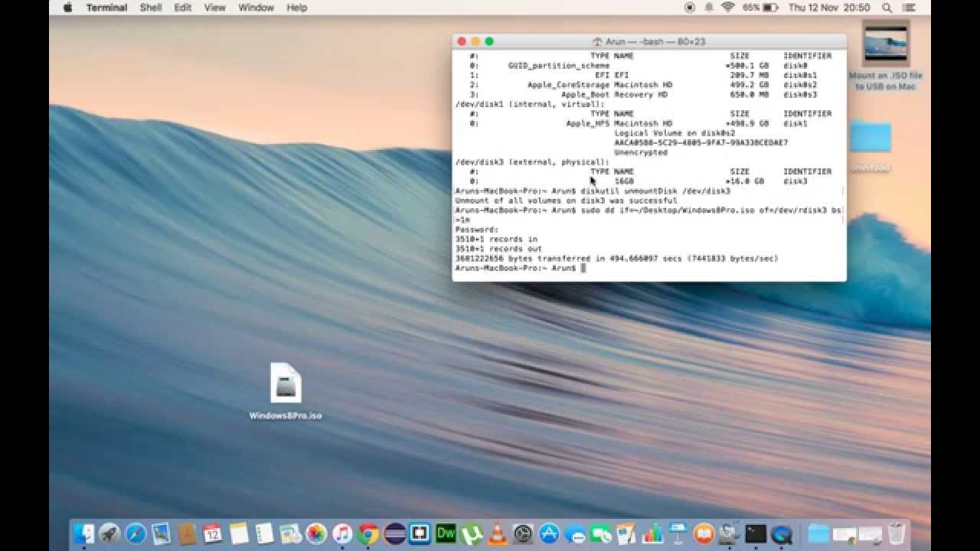Open the Shell menu
The height and width of the screenshot is (551, 980).
pyautogui.click(x=150, y=8)
